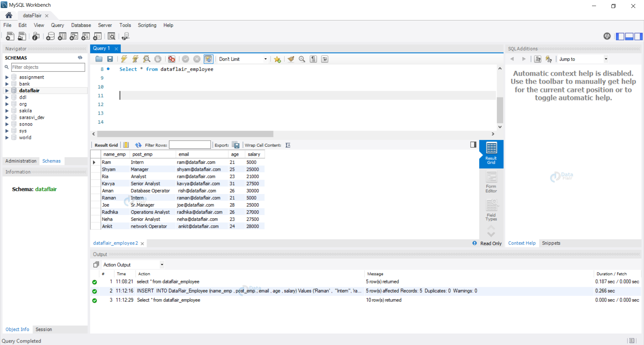Create a new view icon
This screenshot has width=644, height=345.
[x=74, y=36]
